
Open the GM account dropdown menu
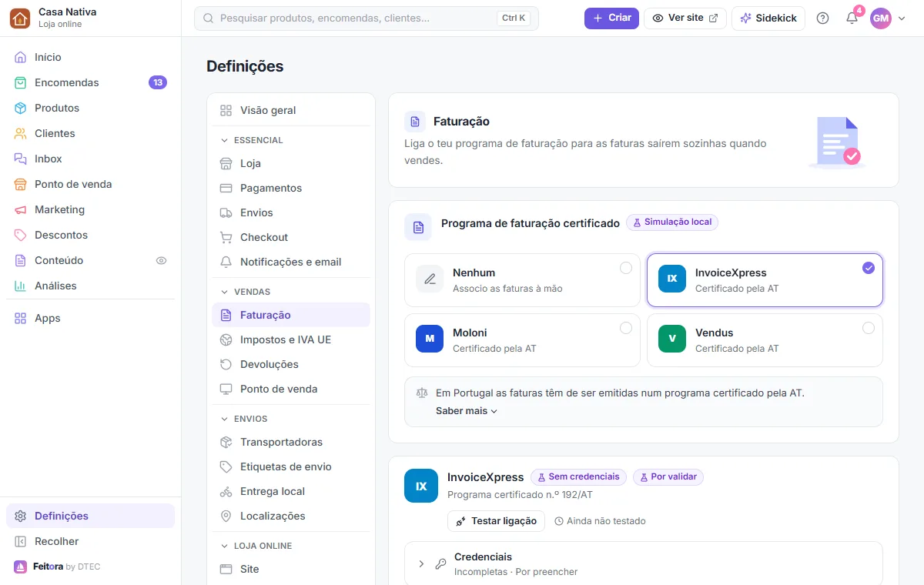pos(888,18)
